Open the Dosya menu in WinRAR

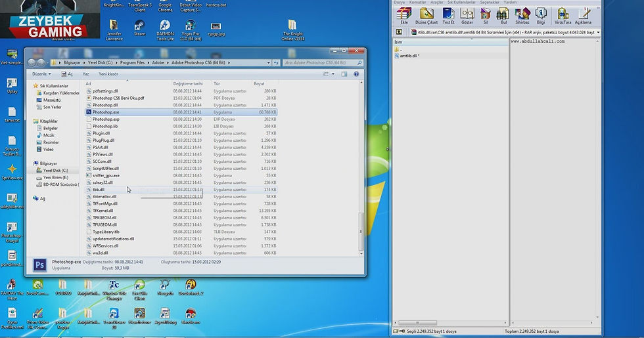click(x=400, y=2)
